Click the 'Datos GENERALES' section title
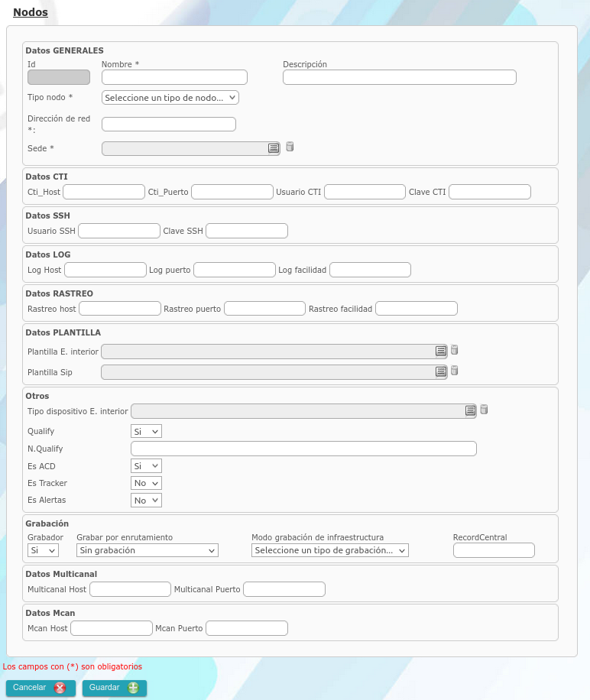 tap(64, 50)
